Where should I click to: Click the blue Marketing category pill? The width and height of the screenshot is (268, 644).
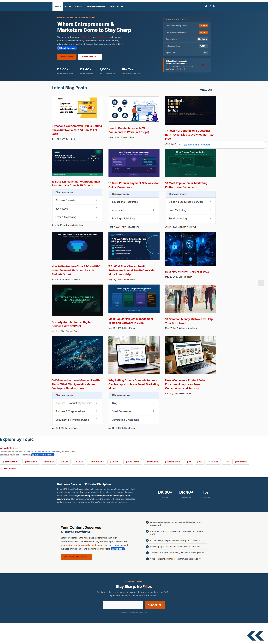click(118, 549)
